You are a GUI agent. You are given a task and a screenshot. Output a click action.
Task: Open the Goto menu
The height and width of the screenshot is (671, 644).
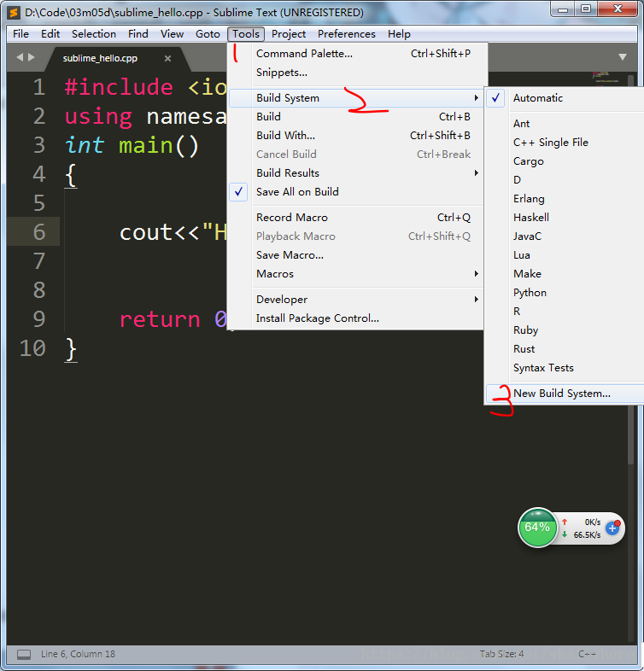coord(208,34)
